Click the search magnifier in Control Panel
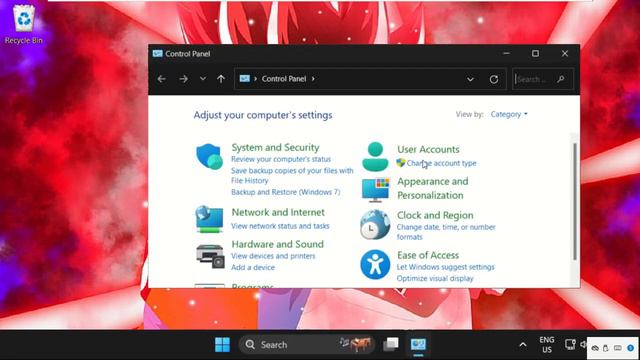Screen dimensions: 640x360 (x=561, y=79)
